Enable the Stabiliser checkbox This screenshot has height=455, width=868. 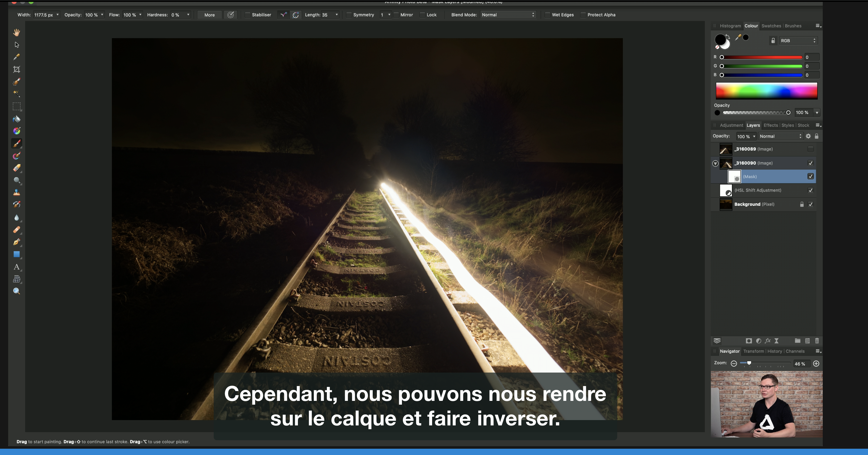(248, 15)
